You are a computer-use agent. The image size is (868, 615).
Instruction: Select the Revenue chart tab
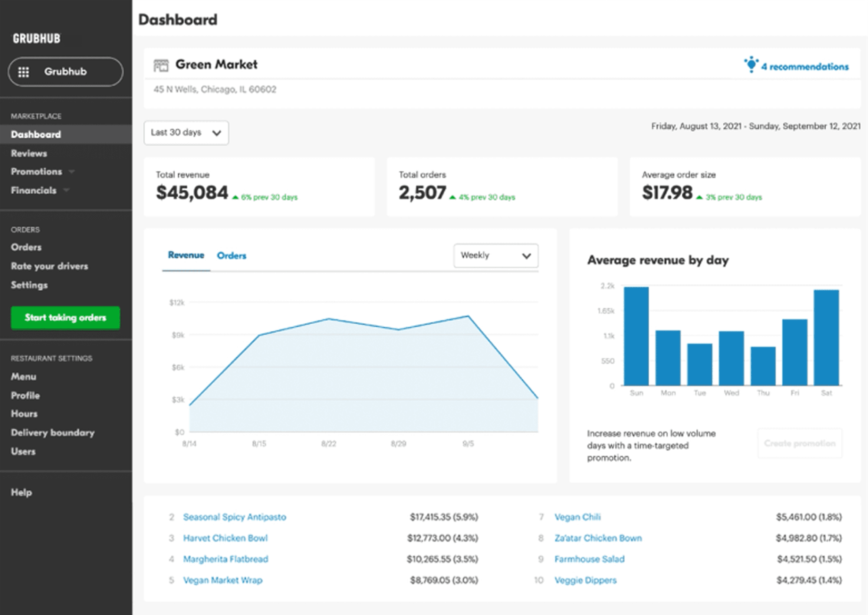[x=186, y=255]
